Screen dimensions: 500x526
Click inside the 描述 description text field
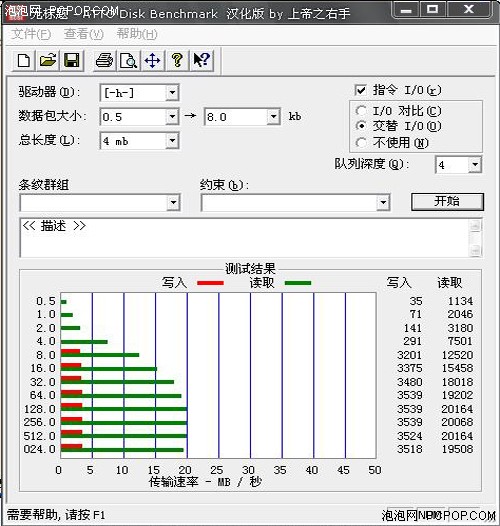pos(245,238)
